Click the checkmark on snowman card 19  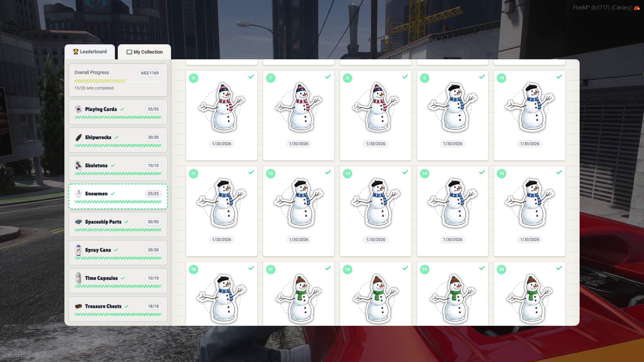482,268
